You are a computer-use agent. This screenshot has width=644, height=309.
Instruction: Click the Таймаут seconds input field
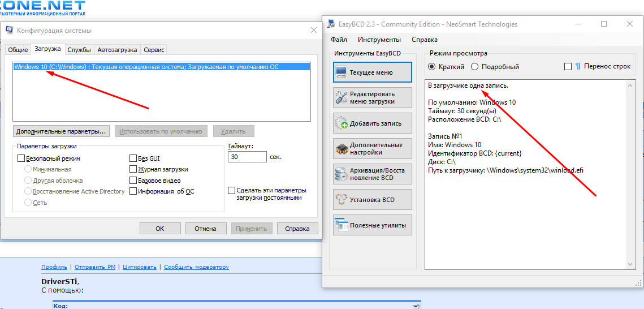247,157
